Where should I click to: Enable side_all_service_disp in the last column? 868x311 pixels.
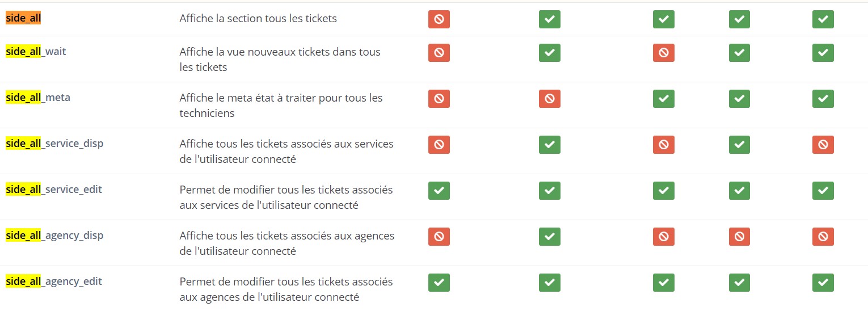tap(823, 145)
